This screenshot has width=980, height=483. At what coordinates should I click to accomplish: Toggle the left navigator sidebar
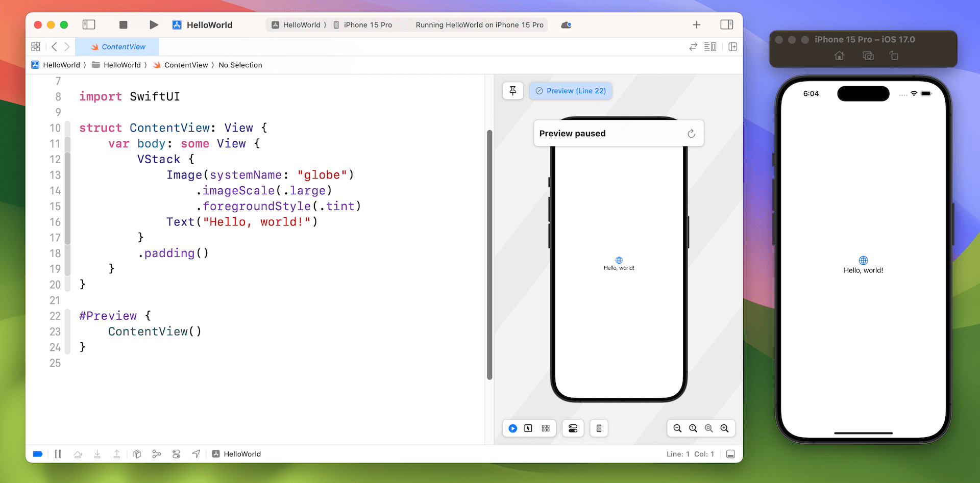click(x=89, y=24)
